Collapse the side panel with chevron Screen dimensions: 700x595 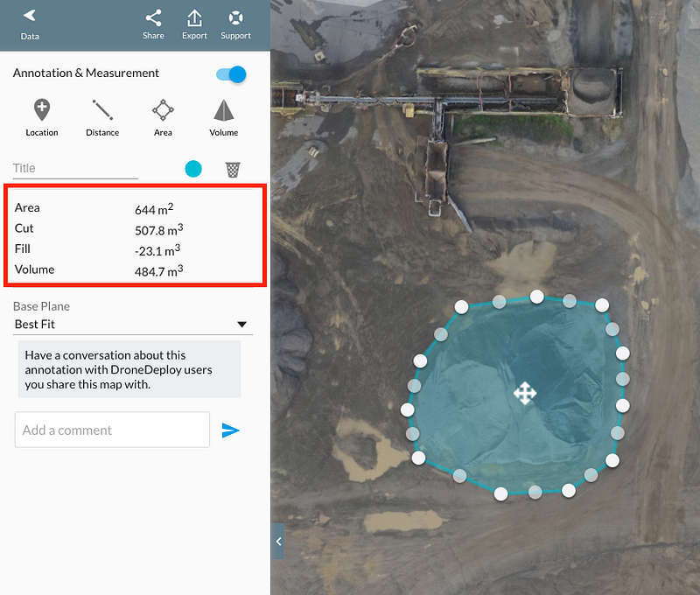tap(278, 542)
